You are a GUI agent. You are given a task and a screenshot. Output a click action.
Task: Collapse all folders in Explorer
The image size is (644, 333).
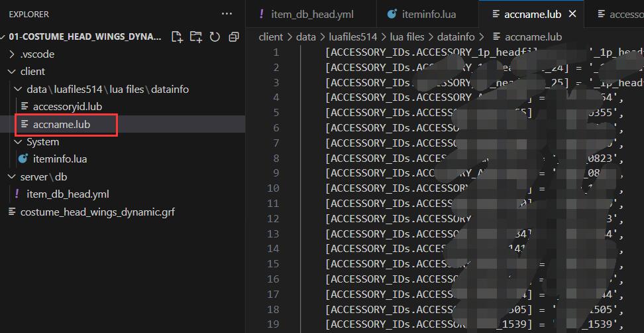coord(233,37)
